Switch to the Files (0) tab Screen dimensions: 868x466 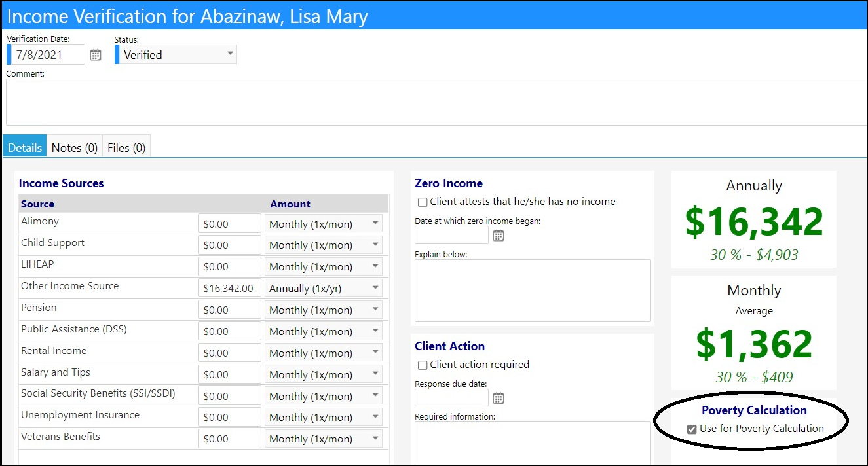click(x=126, y=147)
